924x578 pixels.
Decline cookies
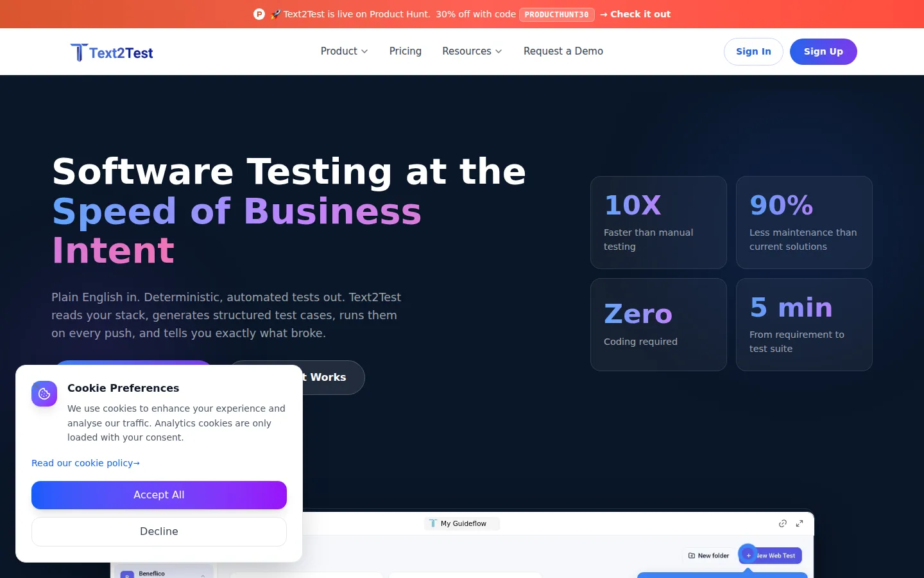click(159, 532)
